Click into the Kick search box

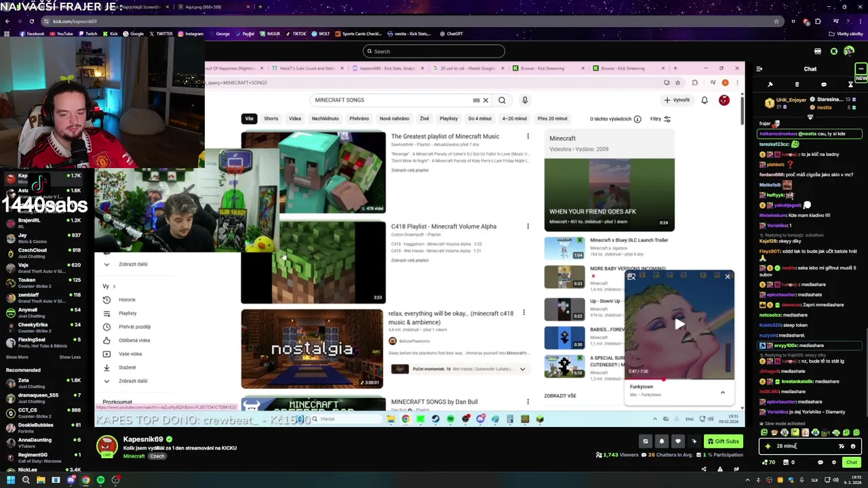point(434,52)
